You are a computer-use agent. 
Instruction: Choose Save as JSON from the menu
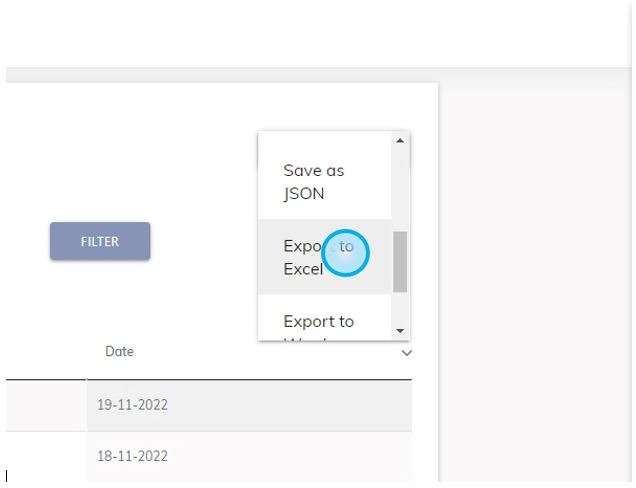(324, 182)
